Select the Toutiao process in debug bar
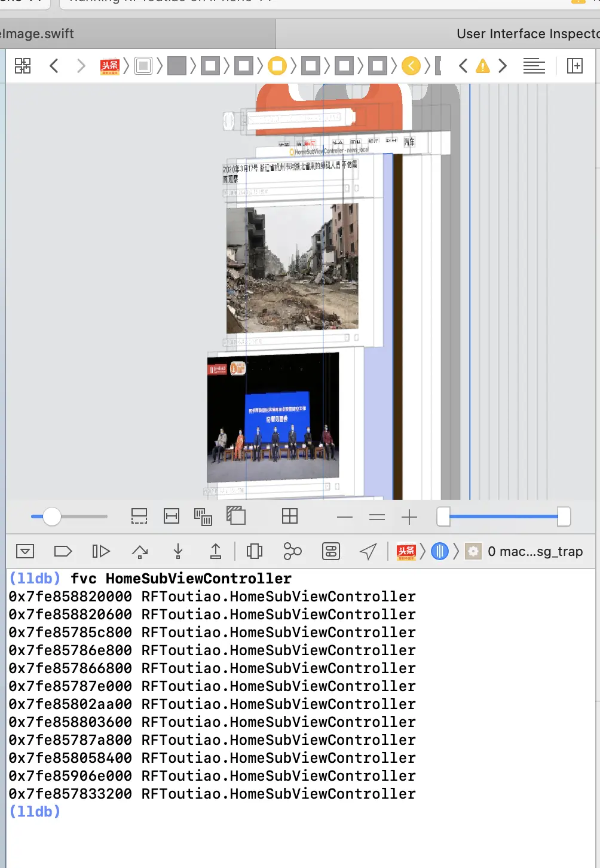Screen dimensions: 600x868 coord(406,551)
